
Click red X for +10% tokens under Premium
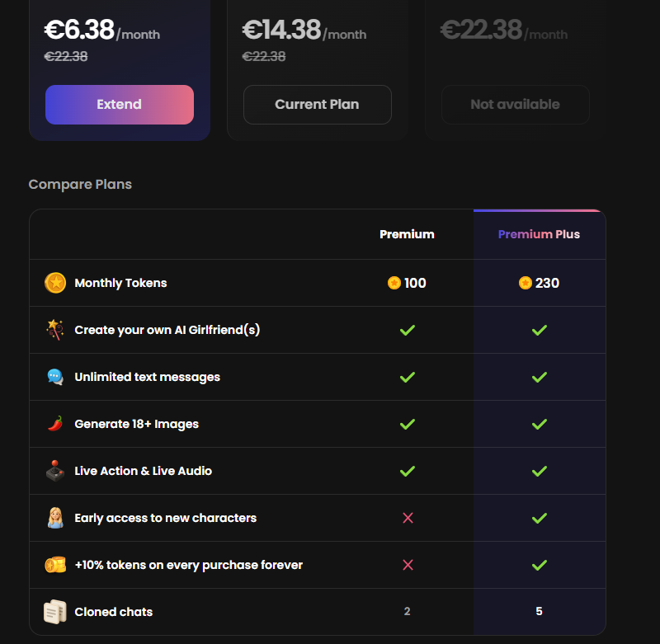pyautogui.click(x=408, y=565)
